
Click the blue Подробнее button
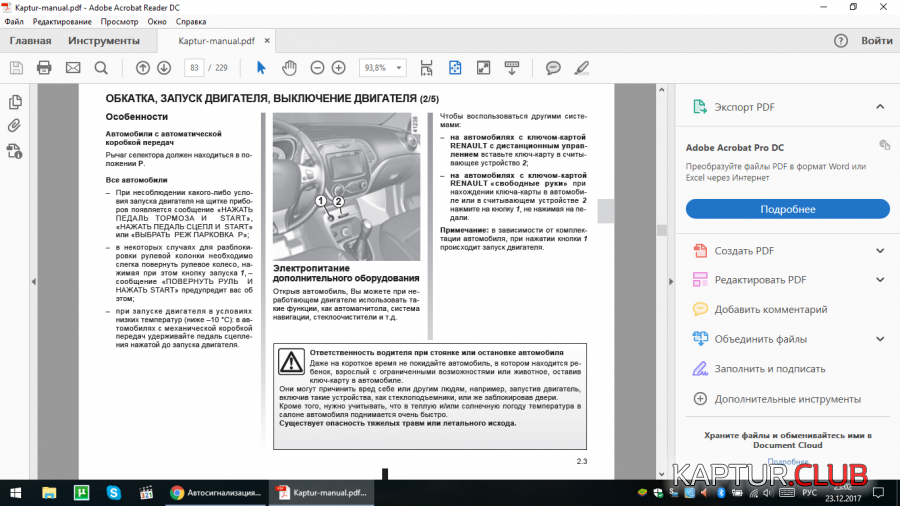tap(788, 209)
